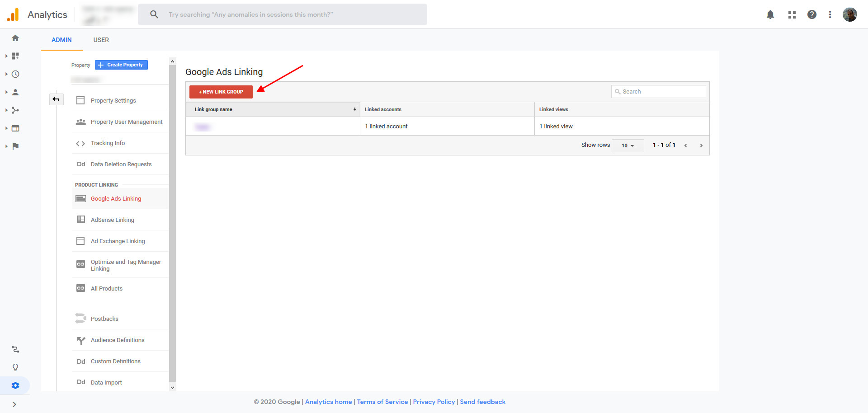
Task: Open Data Deletion Requests
Action: [120, 164]
